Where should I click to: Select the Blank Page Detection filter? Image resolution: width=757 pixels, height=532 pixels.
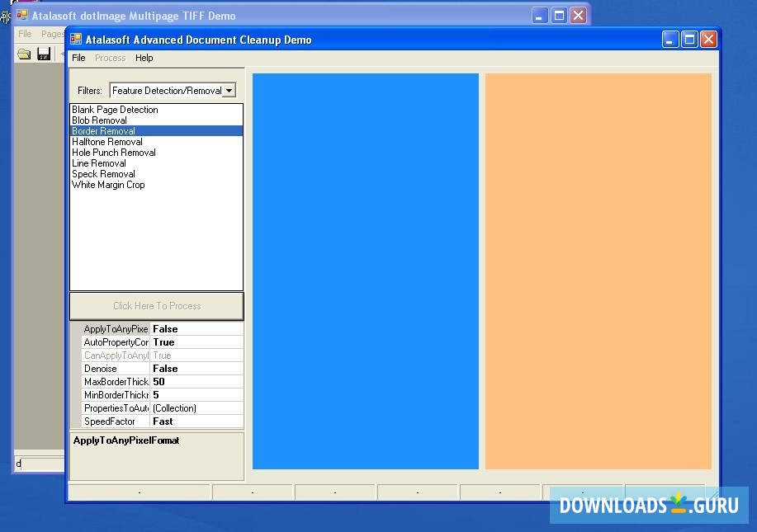(115, 109)
